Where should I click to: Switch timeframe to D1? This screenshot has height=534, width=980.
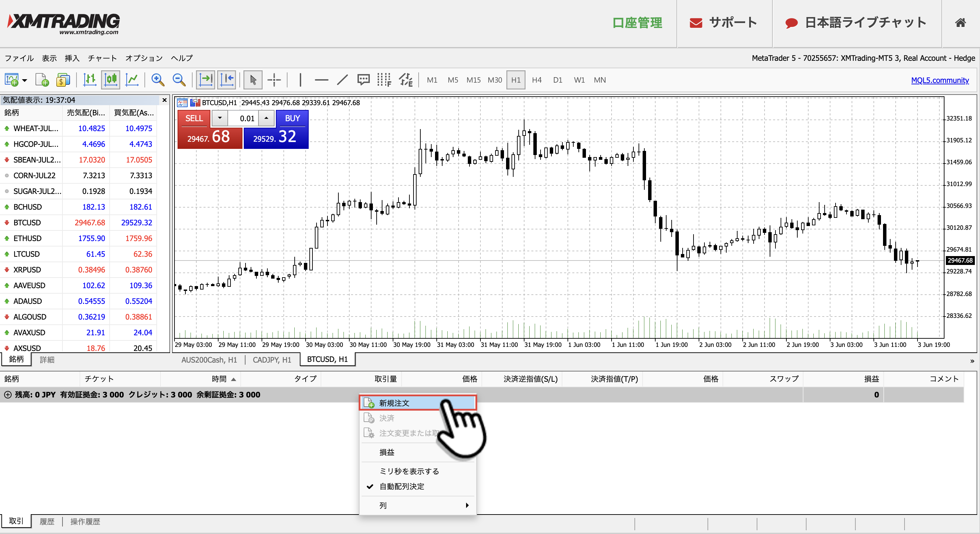[558, 80]
